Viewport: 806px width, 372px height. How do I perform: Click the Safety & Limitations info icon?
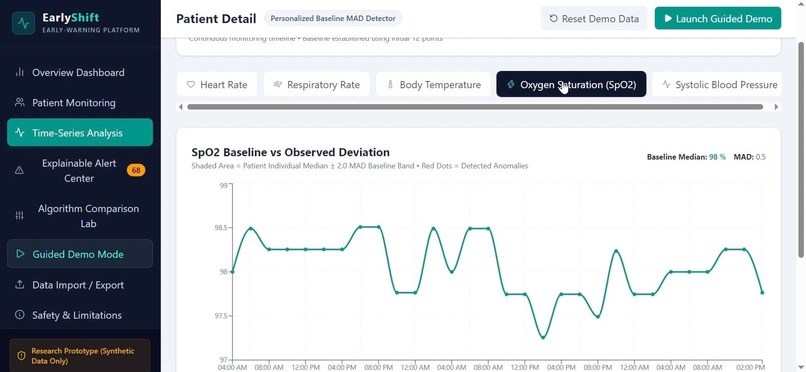(20, 314)
